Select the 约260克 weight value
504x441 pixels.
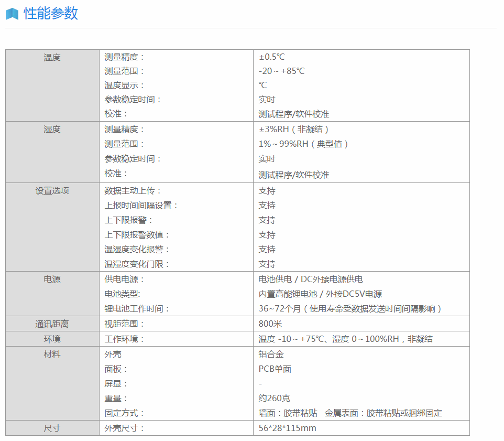pos(274,398)
